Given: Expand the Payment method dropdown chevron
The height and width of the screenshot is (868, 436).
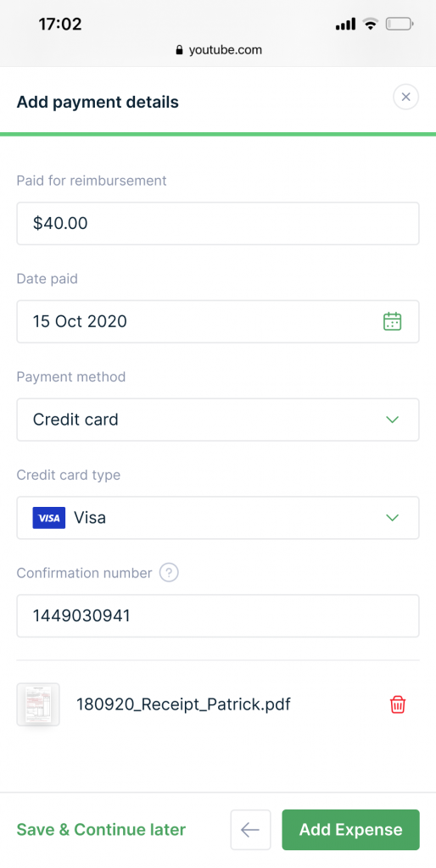Looking at the screenshot, I should coord(392,420).
